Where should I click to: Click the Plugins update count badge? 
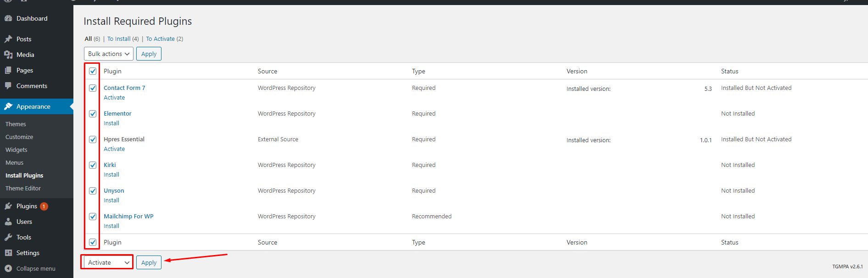click(44, 206)
